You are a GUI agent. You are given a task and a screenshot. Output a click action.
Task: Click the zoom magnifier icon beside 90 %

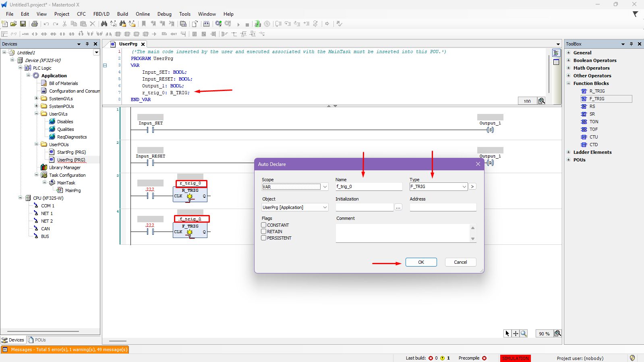[557, 333]
